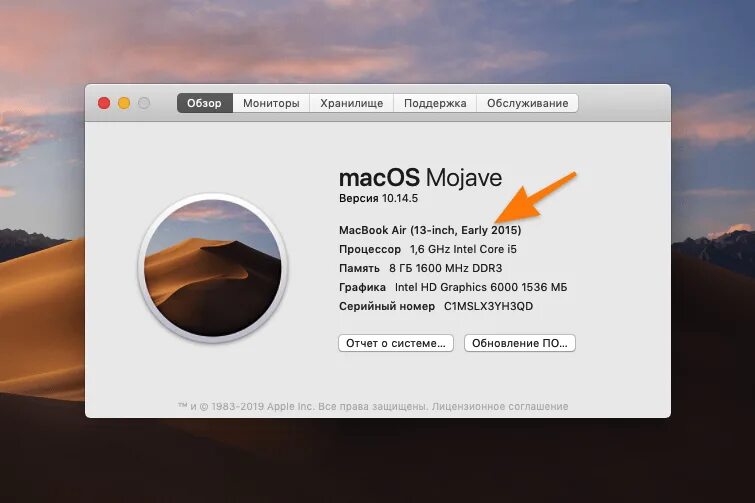Click the 8 ГБ 1600 MHz DDR3 value
This screenshot has height=503, width=755.
coord(445,268)
